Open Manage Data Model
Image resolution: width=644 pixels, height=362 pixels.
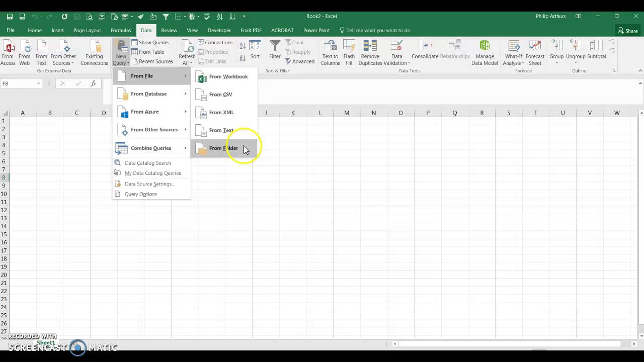(x=485, y=53)
